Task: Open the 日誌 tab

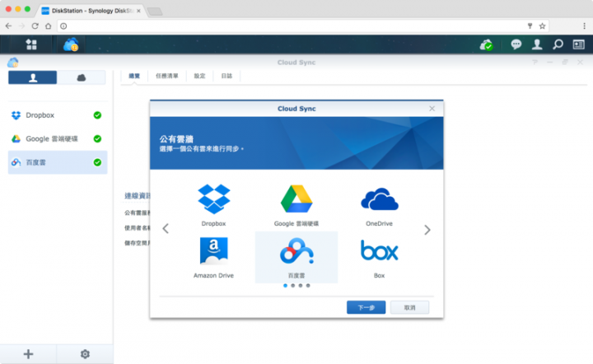Action: (x=226, y=76)
